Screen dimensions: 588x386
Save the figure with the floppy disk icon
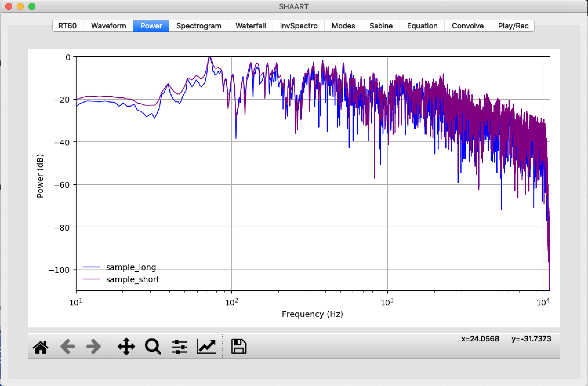239,347
